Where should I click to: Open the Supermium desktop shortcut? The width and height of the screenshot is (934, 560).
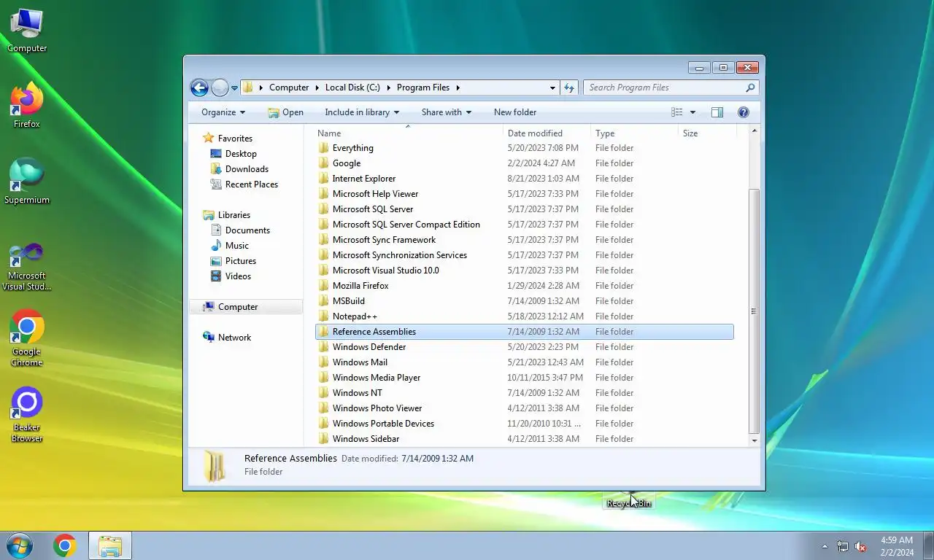pyautogui.click(x=27, y=182)
